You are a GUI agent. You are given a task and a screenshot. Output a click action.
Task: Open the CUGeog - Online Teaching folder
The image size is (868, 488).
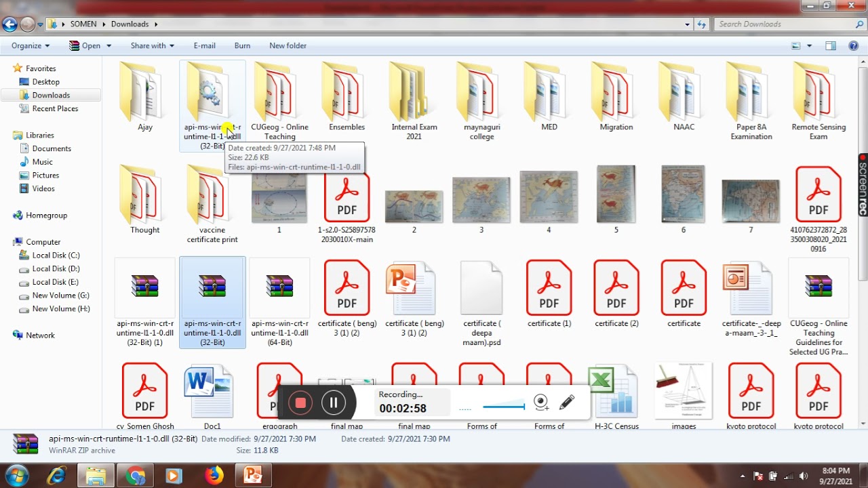(279, 101)
